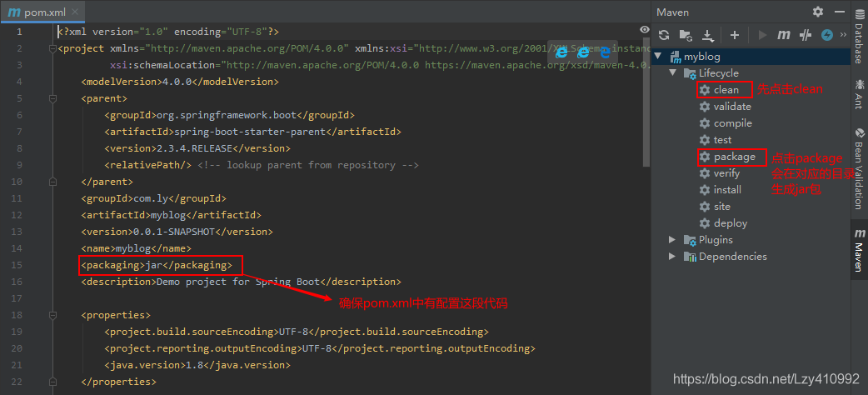Select the test lifecycle goal
The image size is (868, 395).
[722, 140]
